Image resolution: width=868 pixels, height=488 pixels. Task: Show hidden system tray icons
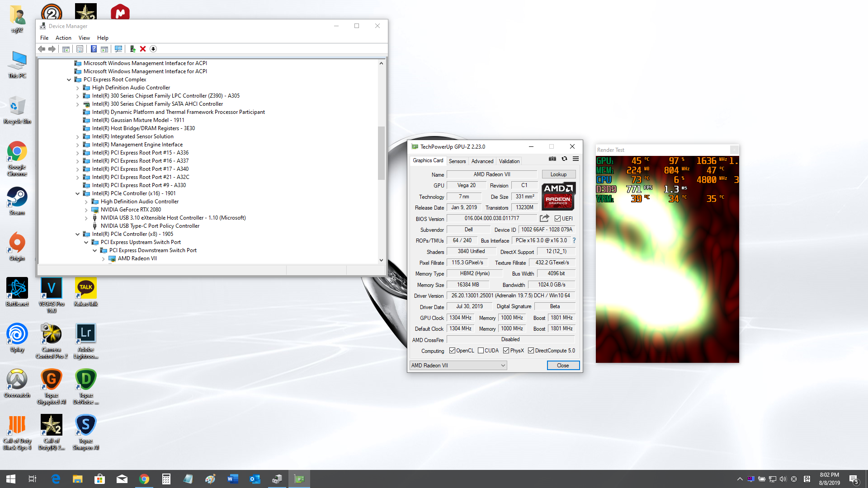coord(740,479)
